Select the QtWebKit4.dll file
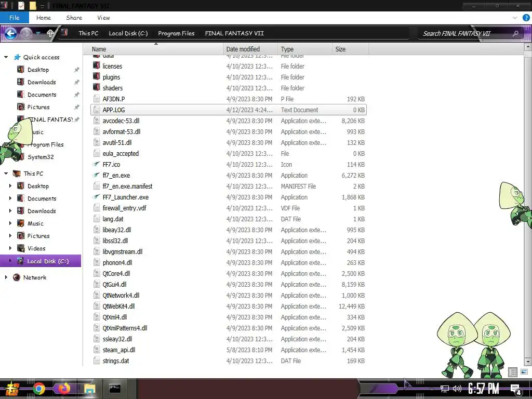The width and height of the screenshot is (532, 399). coord(229,306)
